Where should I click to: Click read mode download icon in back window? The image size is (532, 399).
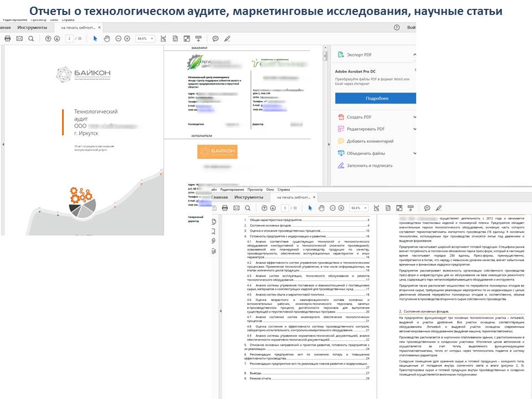coord(198,39)
